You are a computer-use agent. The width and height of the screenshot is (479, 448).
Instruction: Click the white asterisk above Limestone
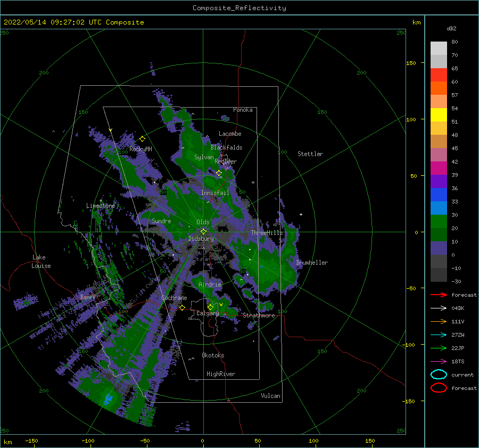[101, 201]
